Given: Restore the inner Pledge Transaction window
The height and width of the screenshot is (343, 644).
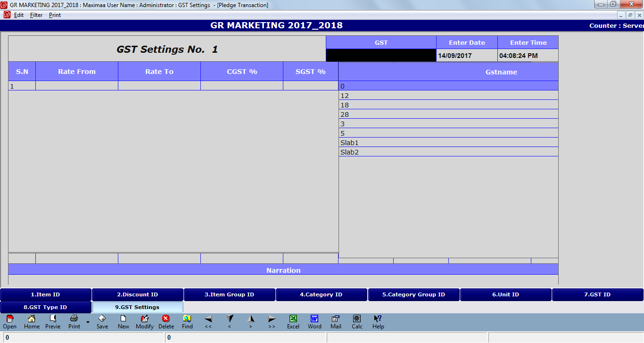Looking at the screenshot, I should [x=630, y=15].
